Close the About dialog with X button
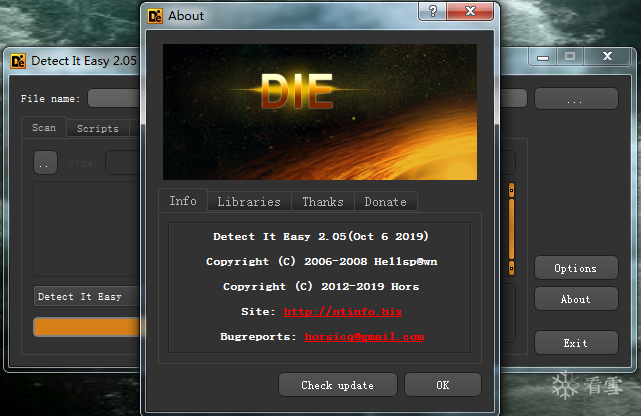The height and width of the screenshot is (416, 641). (x=471, y=11)
